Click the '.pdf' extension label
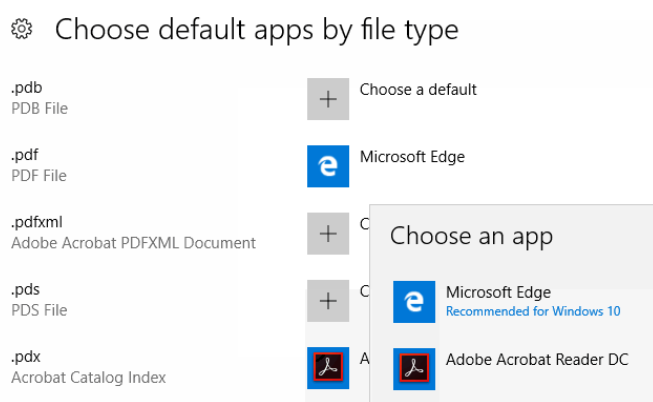Viewport: 653px width, 402px height. [25, 155]
